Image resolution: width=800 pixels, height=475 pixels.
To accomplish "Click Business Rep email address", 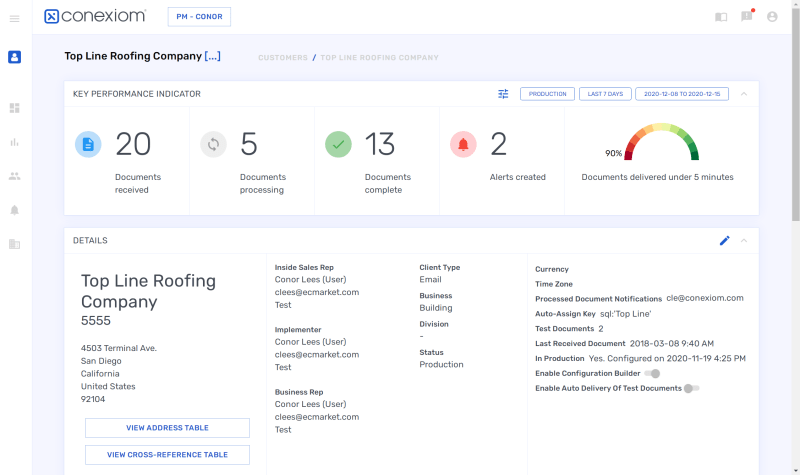I will click(x=317, y=417).
